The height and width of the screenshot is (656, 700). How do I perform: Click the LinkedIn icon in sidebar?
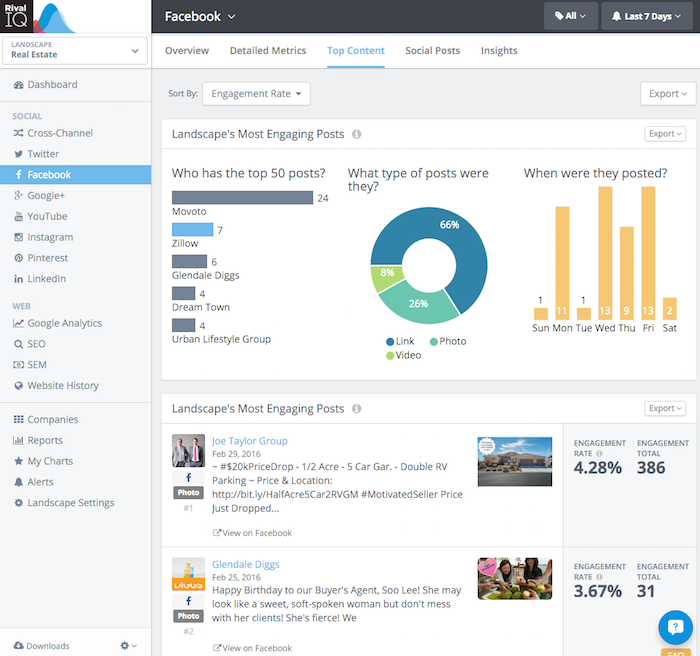tap(18, 279)
